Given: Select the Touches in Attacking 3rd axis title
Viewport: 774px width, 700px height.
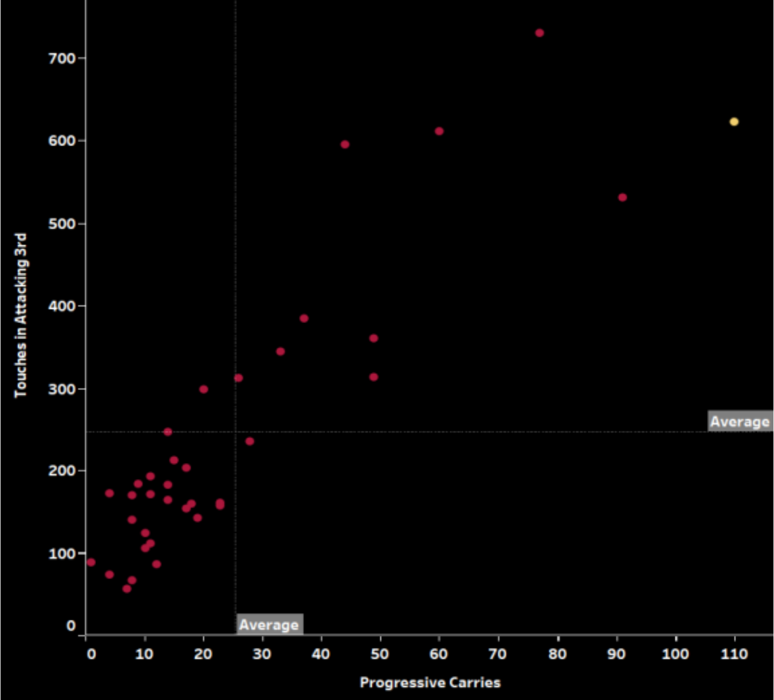Looking at the screenshot, I should pos(21,315).
